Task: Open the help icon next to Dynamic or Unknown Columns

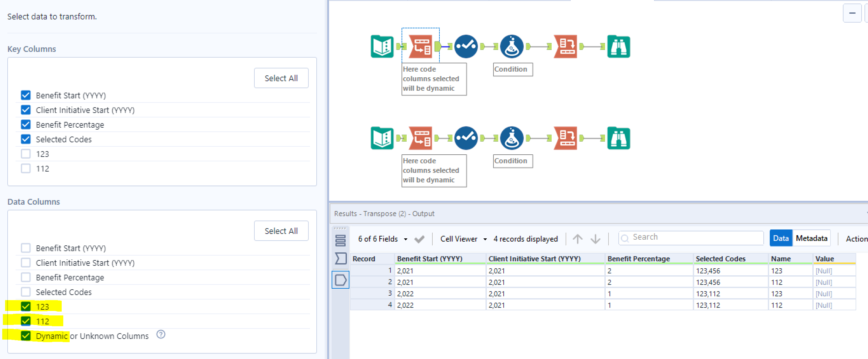Action: (x=161, y=335)
